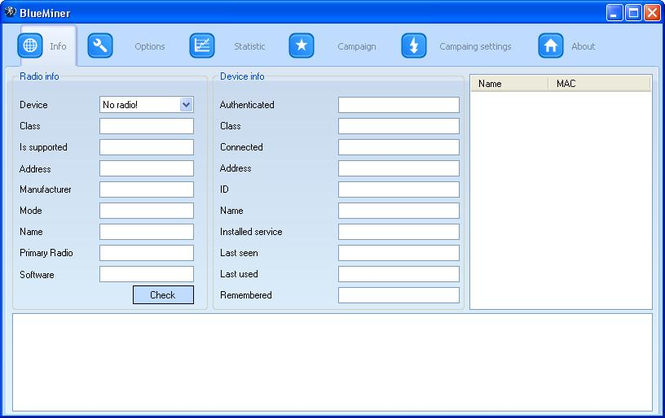
Task: Maximize the BlueMiner window
Action: (633, 13)
